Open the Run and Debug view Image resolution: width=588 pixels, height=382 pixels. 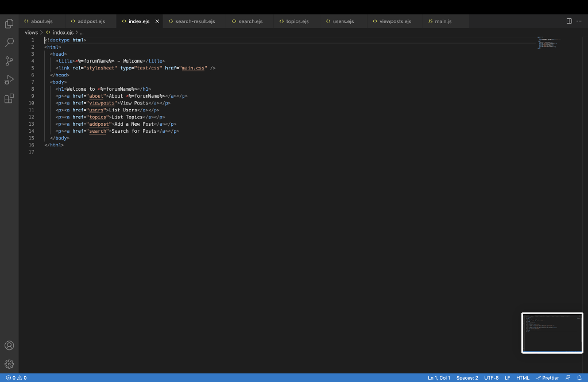(x=9, y=80)
